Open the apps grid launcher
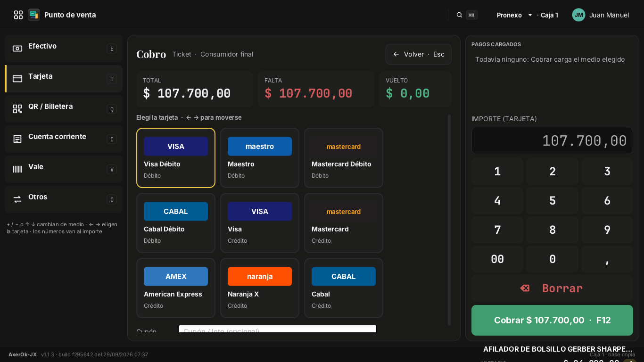Screen dimensions: 644x362 point(18,15)
